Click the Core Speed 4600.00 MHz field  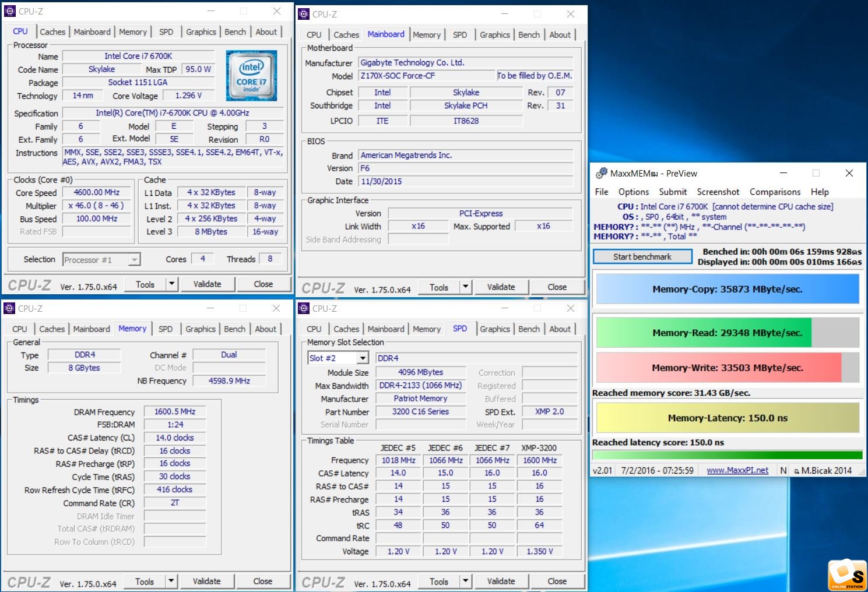coord(97,192)
